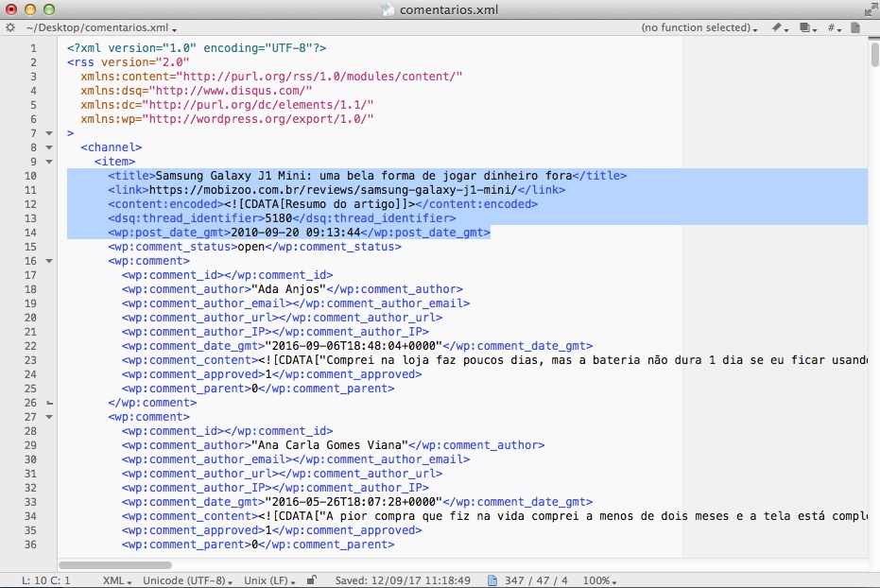Click the xmlns:dsq disqus URL line
Image resolution: width=880 pixels, height=588 pixels.
pyautogui.click(x=196, y=91)
